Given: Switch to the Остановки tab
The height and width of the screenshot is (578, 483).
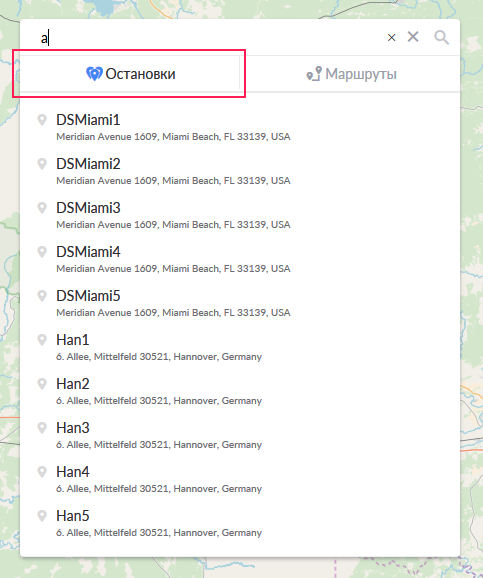Looking at the screenshot, I should coord(130,74).
